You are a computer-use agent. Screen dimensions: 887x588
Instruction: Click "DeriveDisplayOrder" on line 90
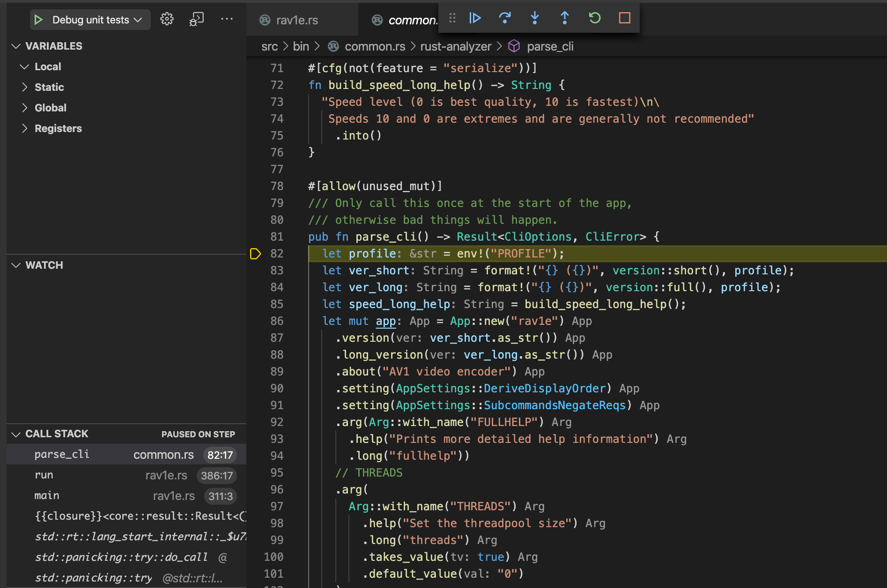545,389
